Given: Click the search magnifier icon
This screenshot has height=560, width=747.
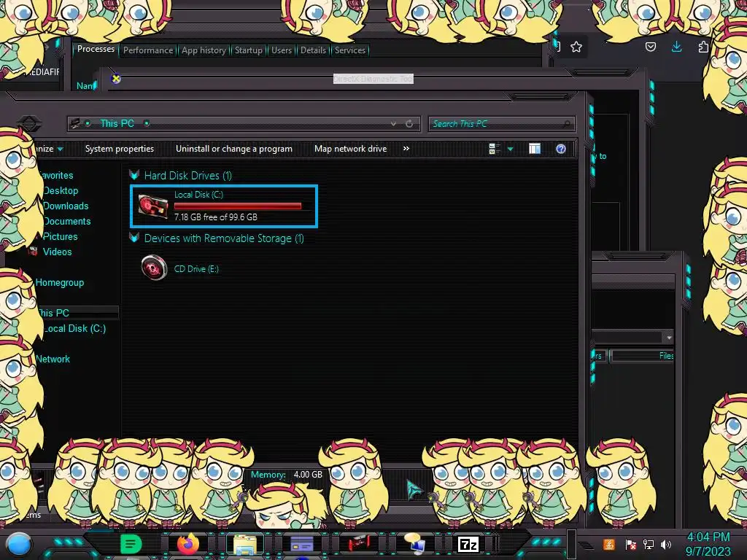Looking at the screenshot, I should (566, 124).
